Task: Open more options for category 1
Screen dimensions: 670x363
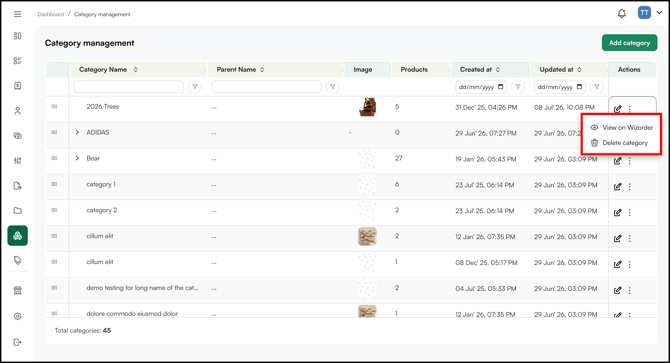Action: pyautogui.click(x=629, y=187)
